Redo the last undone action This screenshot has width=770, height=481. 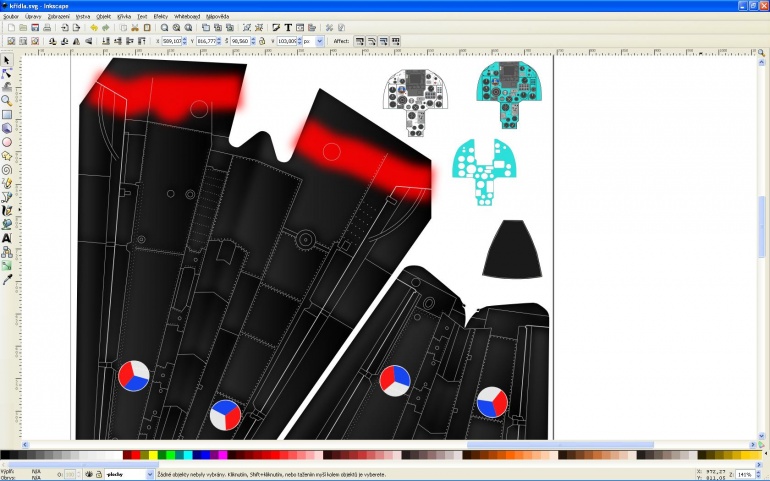pyautogui.click(x=106, y=28)
